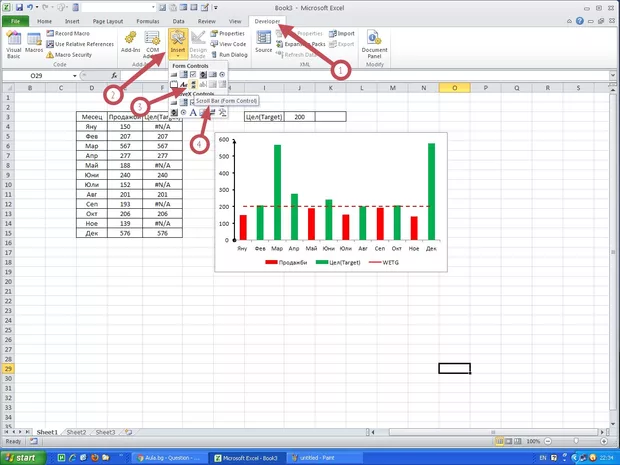Switch to Normal view

click(500, 441)
